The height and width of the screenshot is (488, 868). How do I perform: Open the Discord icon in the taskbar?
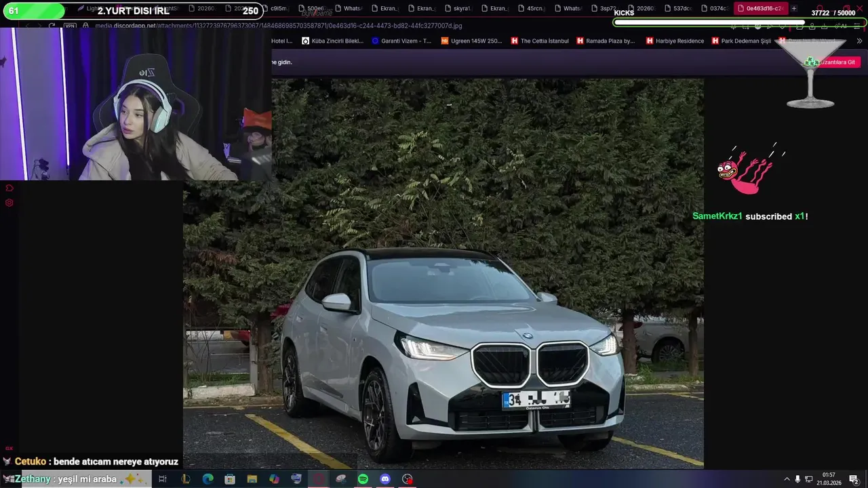[385, 479]
